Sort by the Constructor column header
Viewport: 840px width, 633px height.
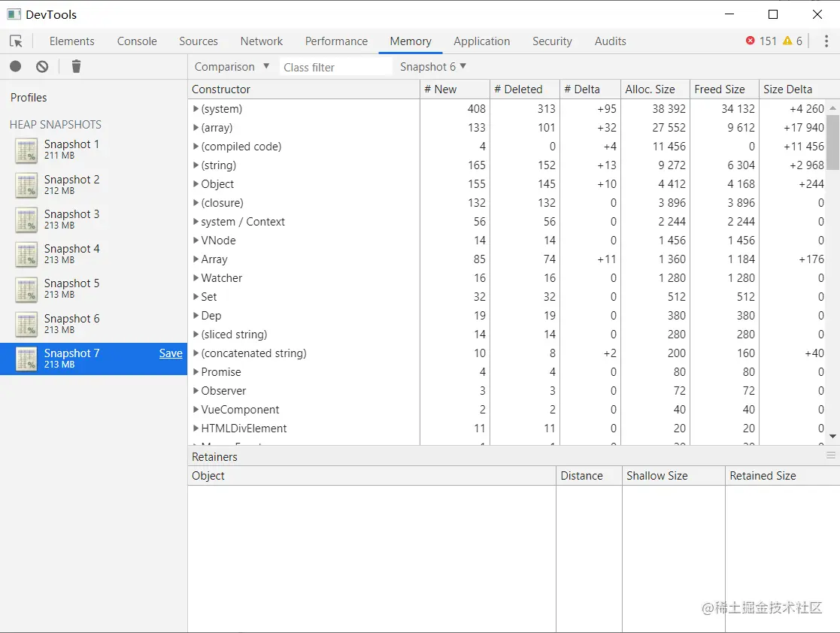pos(303,89)
